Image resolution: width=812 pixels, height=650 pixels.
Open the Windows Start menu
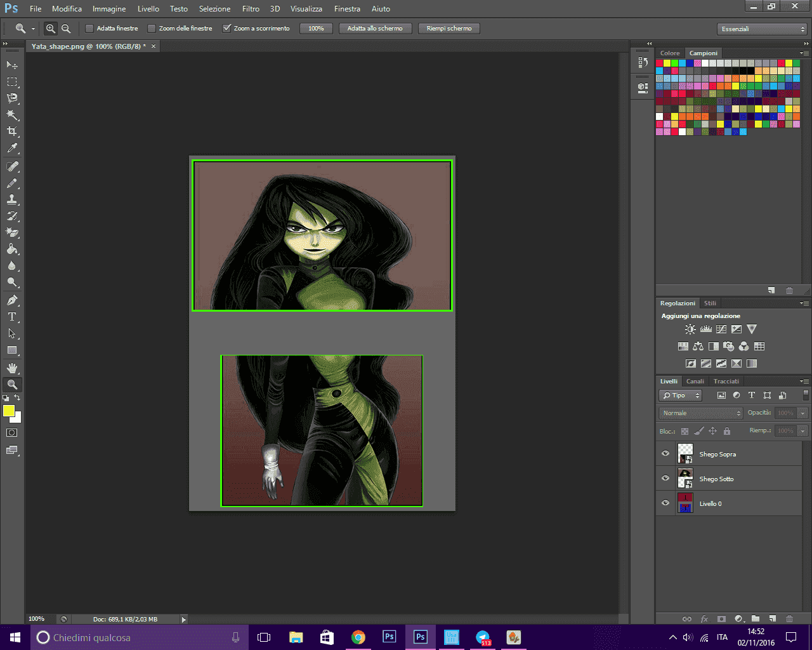(15, 637)
